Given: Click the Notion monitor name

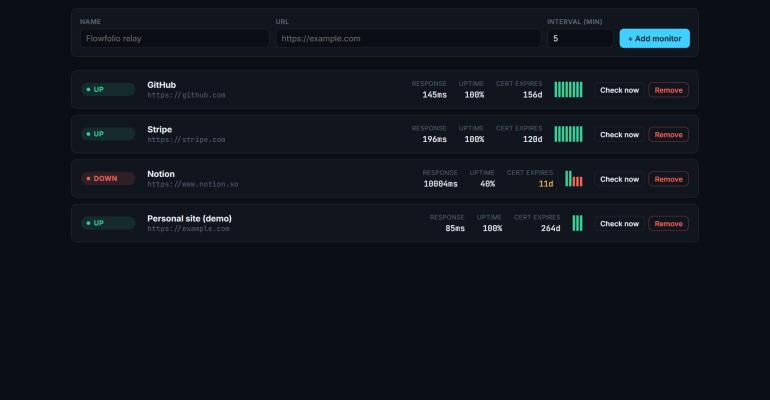Looking at the screenshot, I should (161, 174).
